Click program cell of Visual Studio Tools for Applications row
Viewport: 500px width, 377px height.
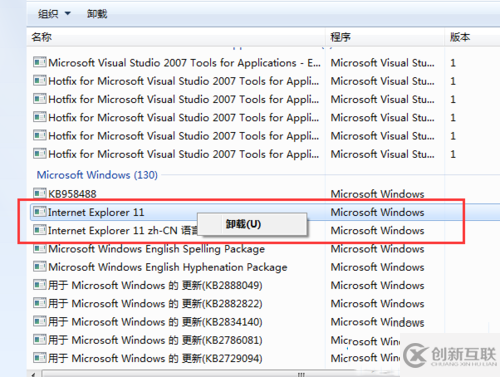(x=382, y=63)
